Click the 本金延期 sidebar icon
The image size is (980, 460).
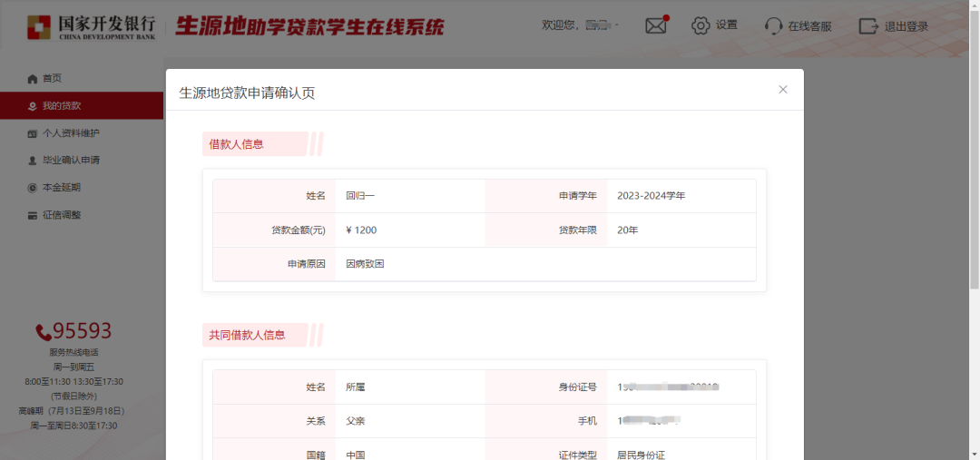pos(33,188)
